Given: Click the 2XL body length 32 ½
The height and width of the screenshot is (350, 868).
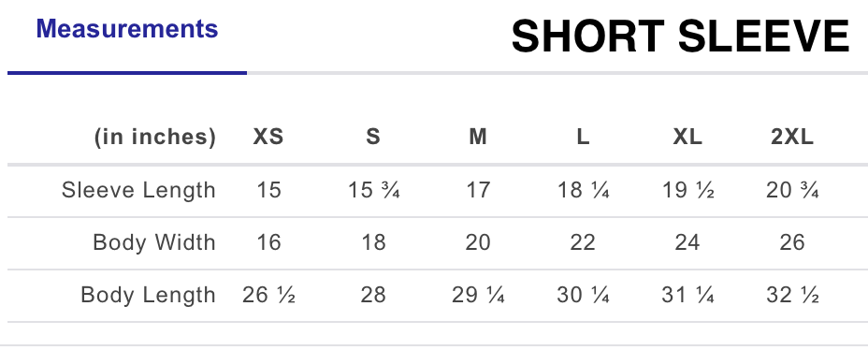Looking at the screenshot, I should point(792,295).
